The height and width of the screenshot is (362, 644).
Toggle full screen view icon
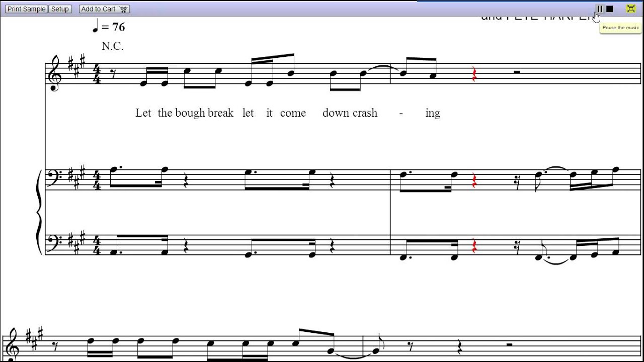click(630, 9)
